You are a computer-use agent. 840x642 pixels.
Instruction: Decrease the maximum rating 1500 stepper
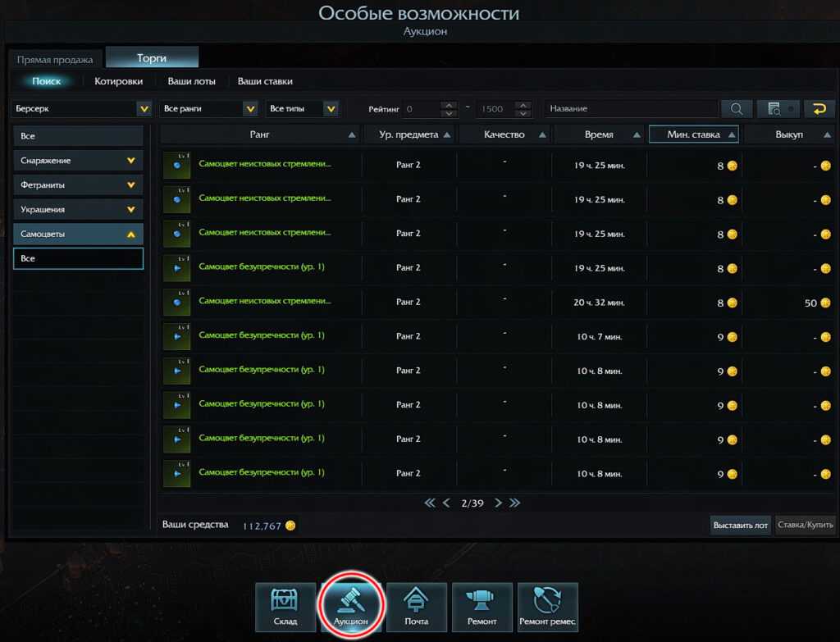pos(523,113)
